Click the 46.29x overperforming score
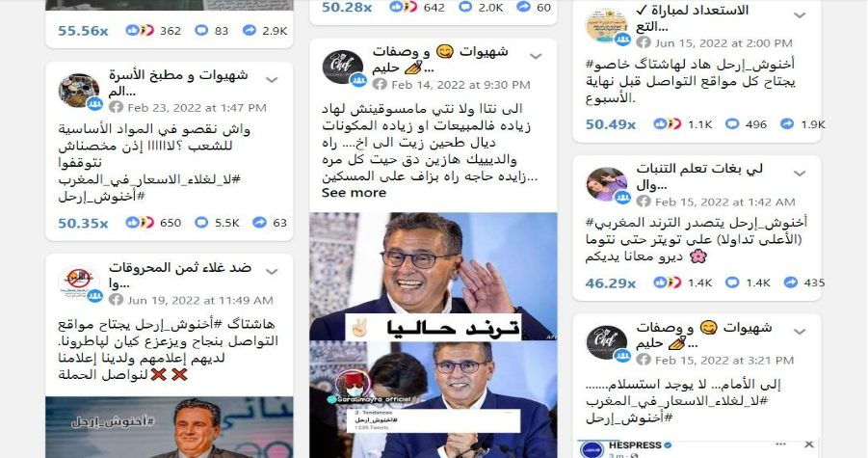 pos(611,283)
